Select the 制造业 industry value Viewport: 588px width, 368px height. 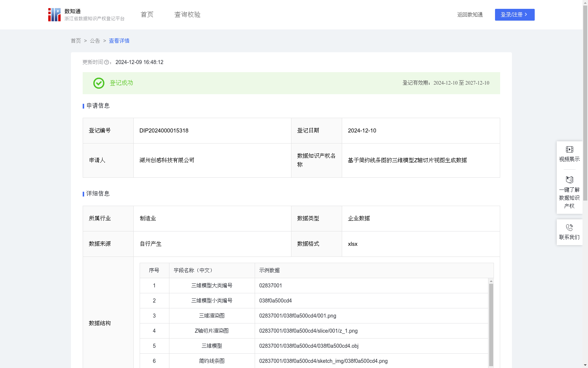pos(148,219)
